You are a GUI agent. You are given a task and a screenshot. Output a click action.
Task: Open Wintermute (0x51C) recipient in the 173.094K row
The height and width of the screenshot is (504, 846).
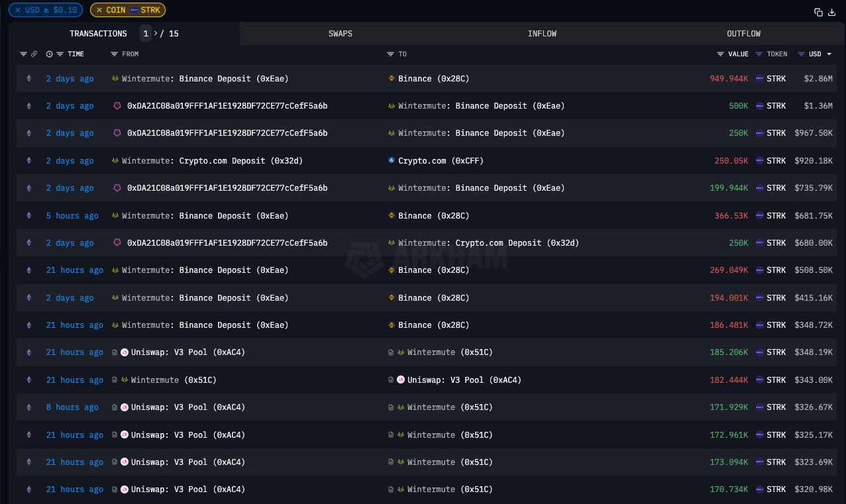click(x=450, y=462)
